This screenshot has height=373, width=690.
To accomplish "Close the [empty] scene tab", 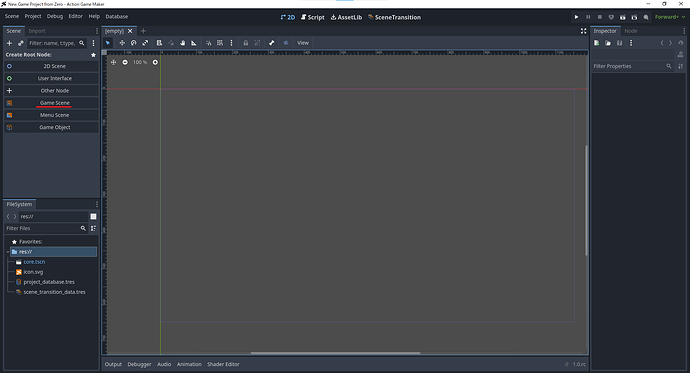I will [130, 31].
